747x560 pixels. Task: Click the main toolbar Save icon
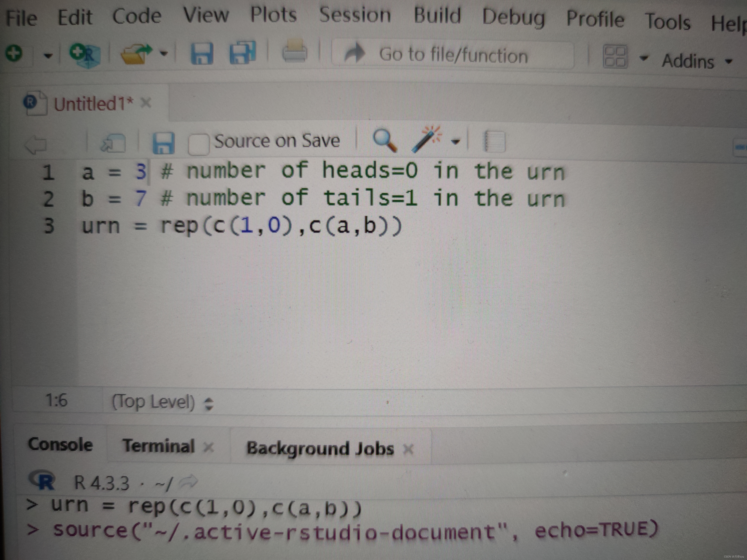[x=202, y=54]
